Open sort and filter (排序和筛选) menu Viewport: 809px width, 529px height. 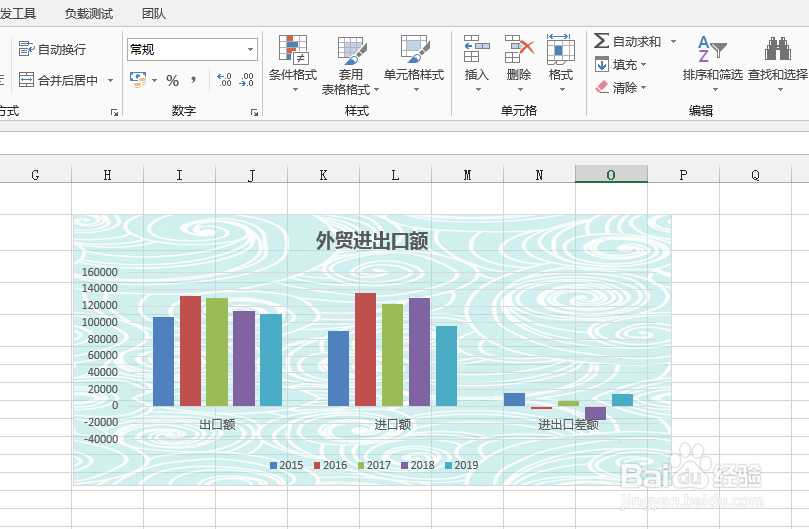pos(713,64)
